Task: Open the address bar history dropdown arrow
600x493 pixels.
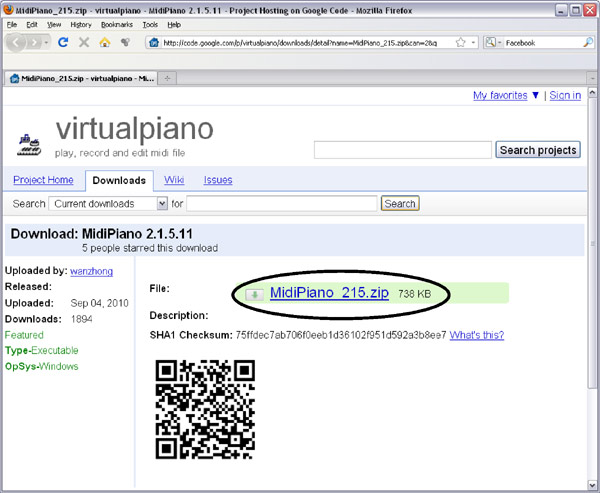Action: (473, 42)
